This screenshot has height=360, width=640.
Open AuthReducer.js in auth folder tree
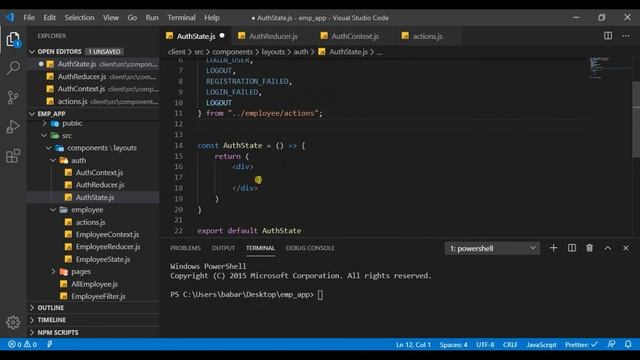tap(93, 185)
